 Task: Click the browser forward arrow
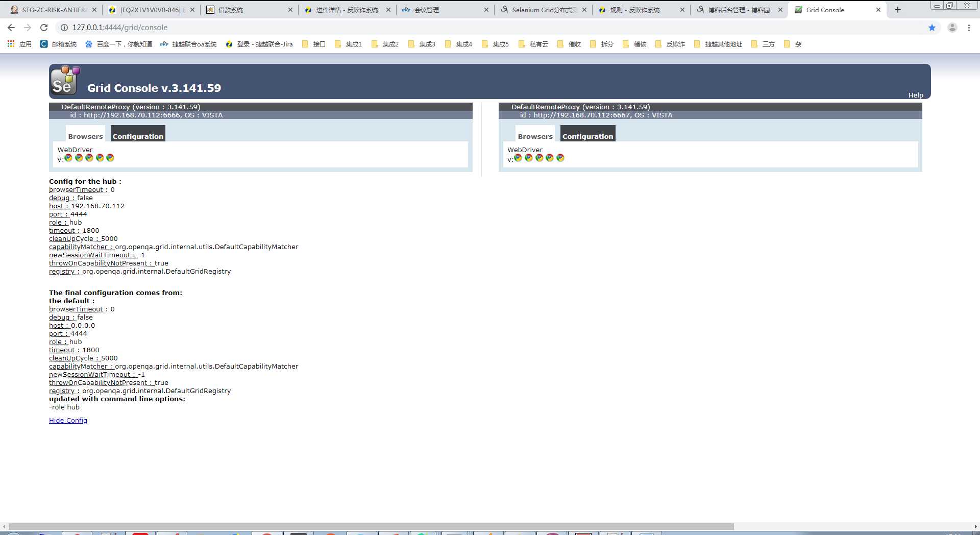point(28,28)
